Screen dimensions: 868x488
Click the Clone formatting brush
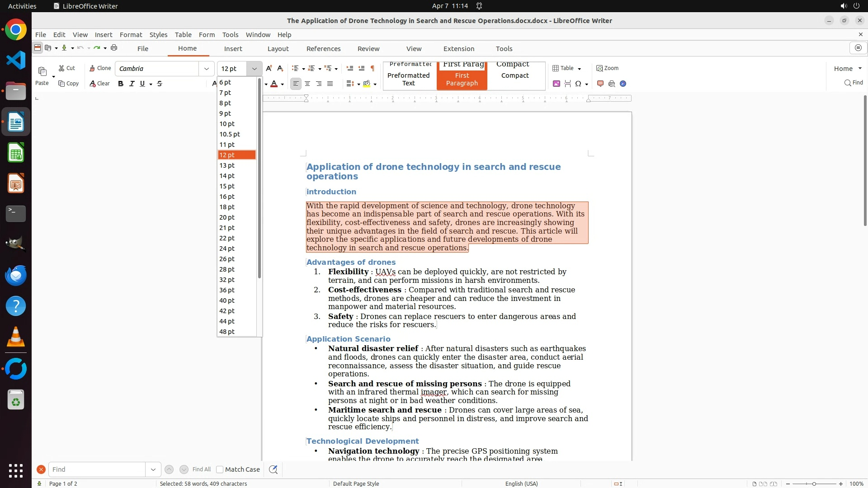click(x=100, y=68)
